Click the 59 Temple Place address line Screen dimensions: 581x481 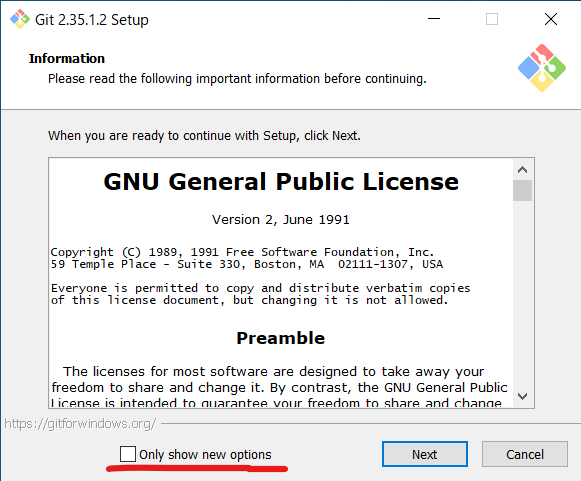tap(247, 264)
